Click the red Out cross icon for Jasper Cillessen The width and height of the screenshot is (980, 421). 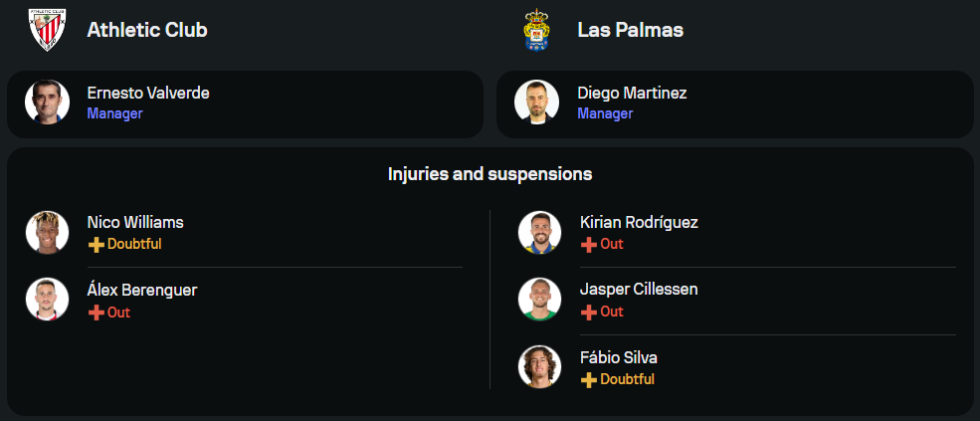pos(589,313)
